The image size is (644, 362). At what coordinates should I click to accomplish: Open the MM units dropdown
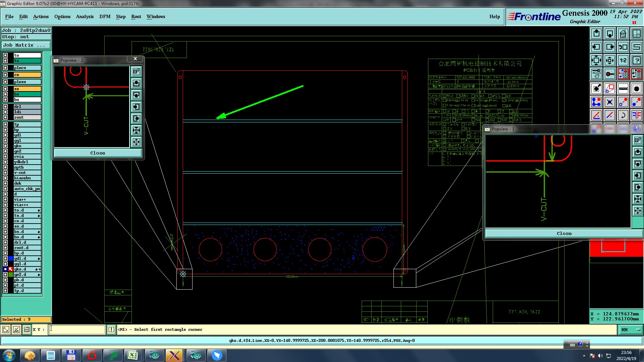(630, 330)
